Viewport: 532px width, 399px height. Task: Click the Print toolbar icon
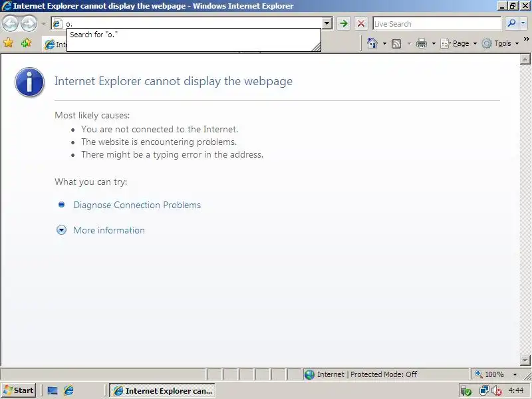coord(422,43)
